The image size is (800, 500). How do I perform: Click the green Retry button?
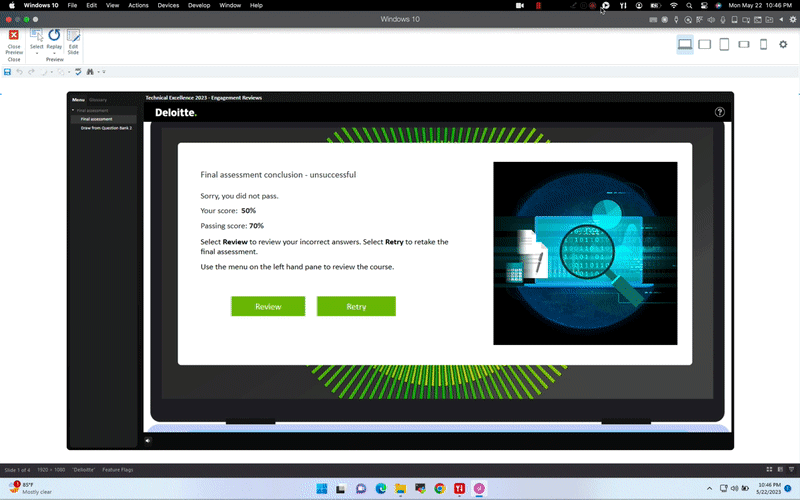(356, 307)
